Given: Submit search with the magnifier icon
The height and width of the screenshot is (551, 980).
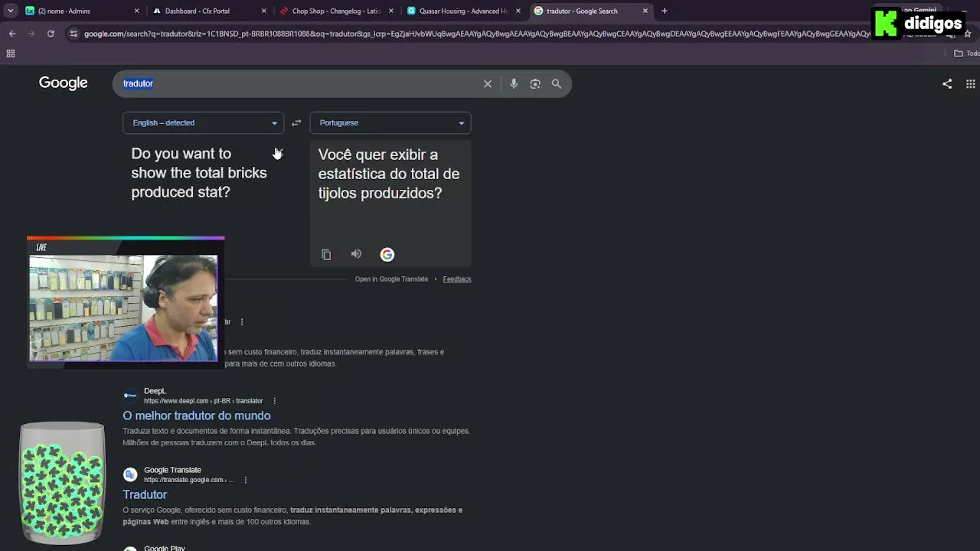Looking at the screenshot, I should [x=557, y=83].
